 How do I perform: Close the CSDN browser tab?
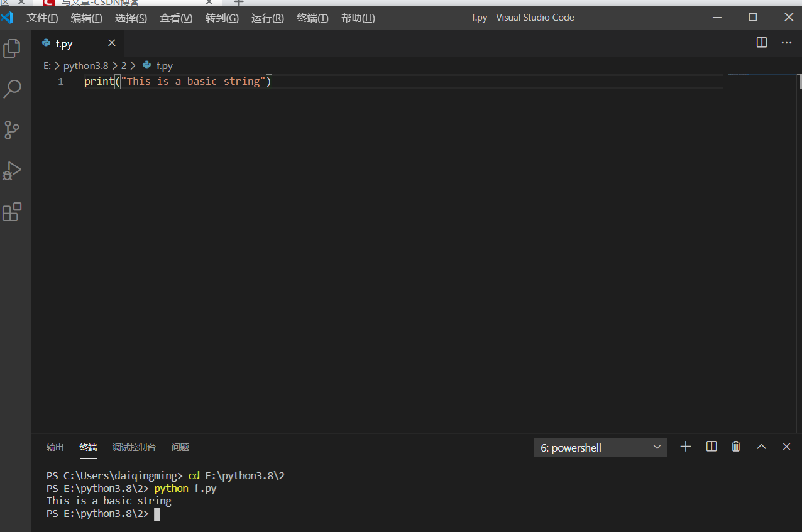point(209,3)
